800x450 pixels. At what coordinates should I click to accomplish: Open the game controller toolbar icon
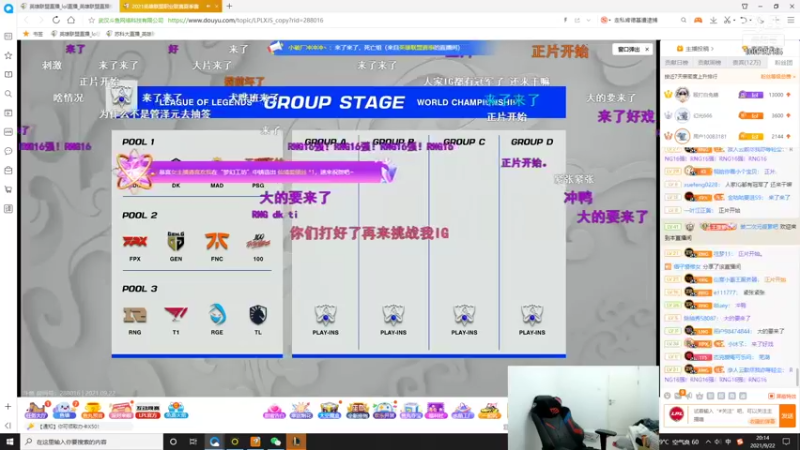coord(698,20)
